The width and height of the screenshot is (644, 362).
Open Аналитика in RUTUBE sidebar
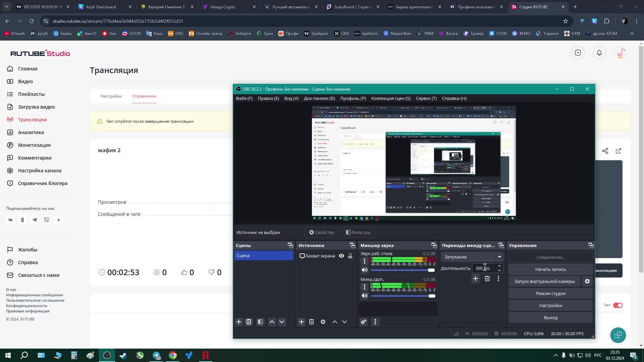[31, 132]
